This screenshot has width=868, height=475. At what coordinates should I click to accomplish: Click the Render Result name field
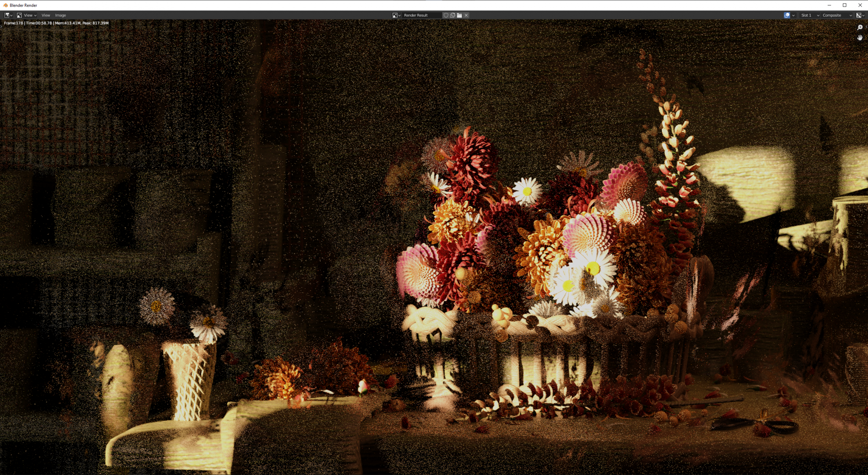[x=421, y=15]
